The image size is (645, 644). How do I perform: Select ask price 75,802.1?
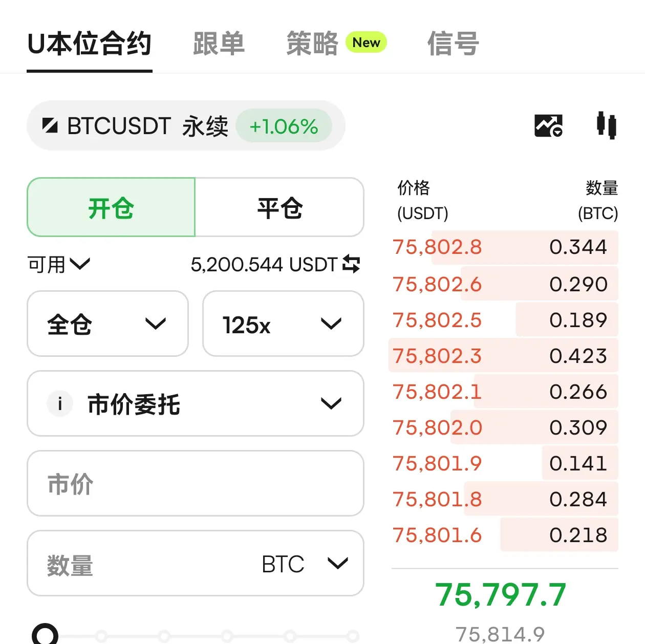[437, 392]
